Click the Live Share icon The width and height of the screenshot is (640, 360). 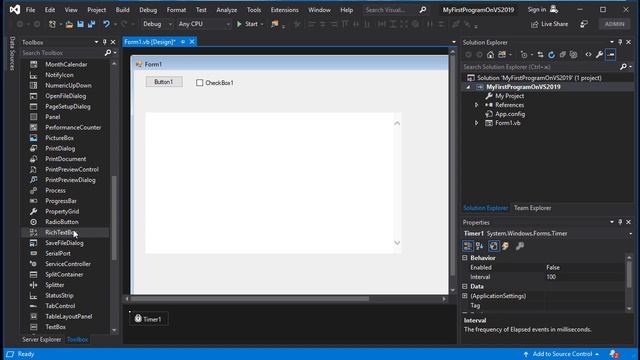(534, 24)
